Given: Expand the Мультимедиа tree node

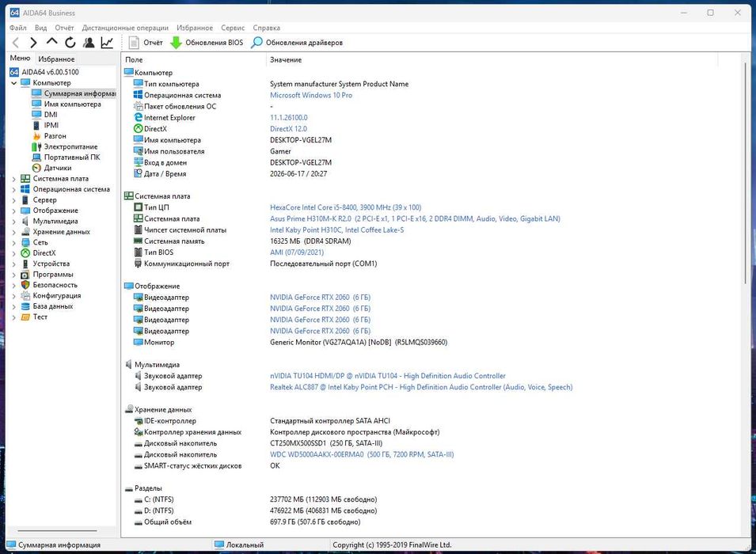Looking at the screenshot, I should pos(13,222).
